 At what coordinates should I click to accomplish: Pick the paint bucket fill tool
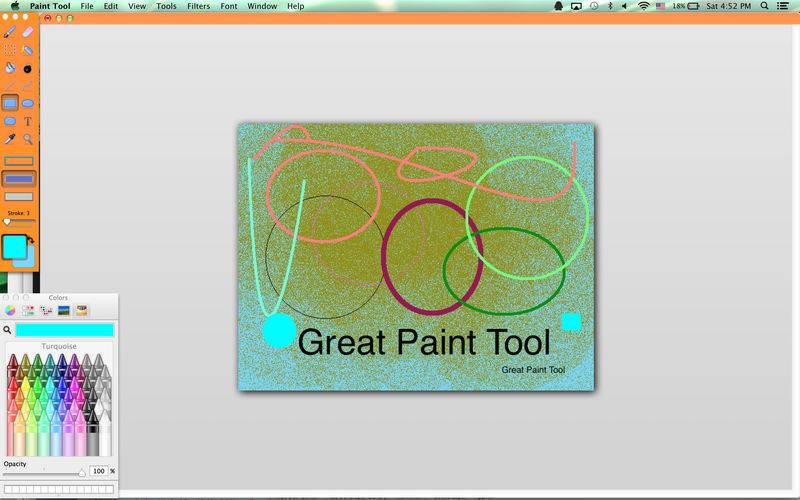point(10,68)
